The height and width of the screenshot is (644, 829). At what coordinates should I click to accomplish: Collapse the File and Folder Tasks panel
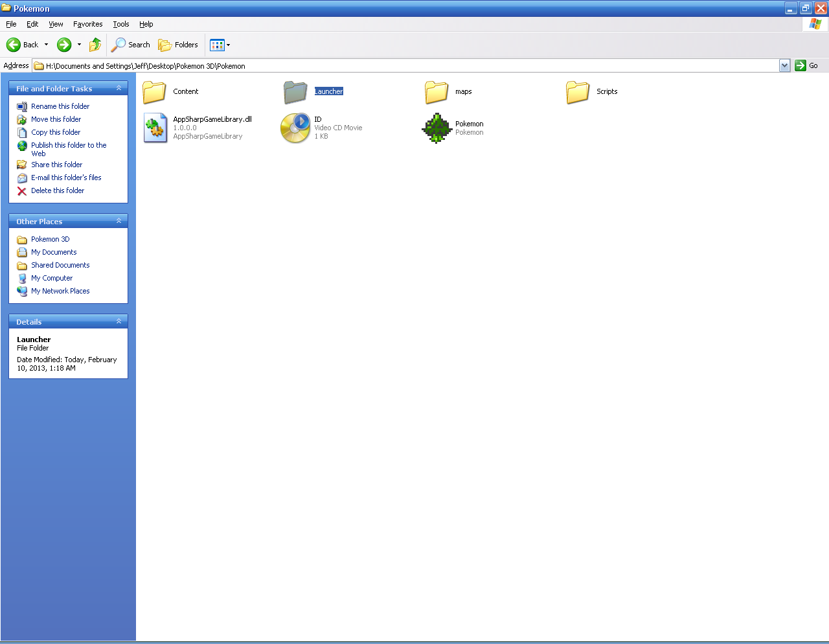pos(119,88)
